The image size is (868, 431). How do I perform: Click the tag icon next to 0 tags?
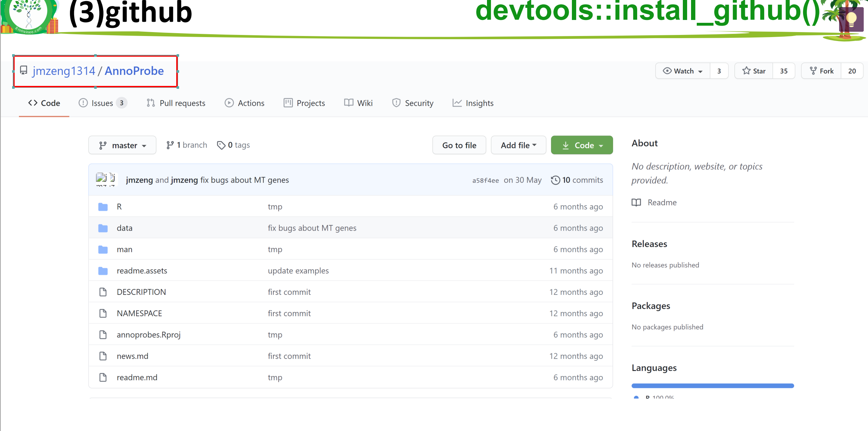(221, 145)
